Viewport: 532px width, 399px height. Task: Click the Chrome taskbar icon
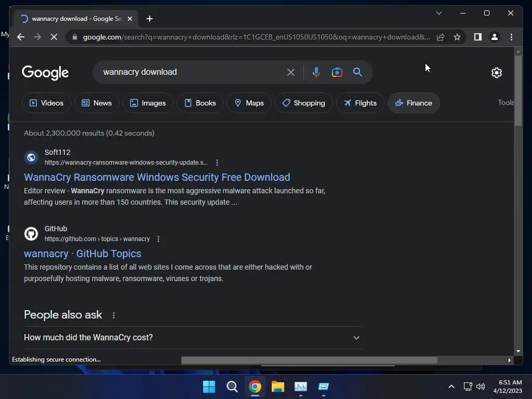pos(255,387)
